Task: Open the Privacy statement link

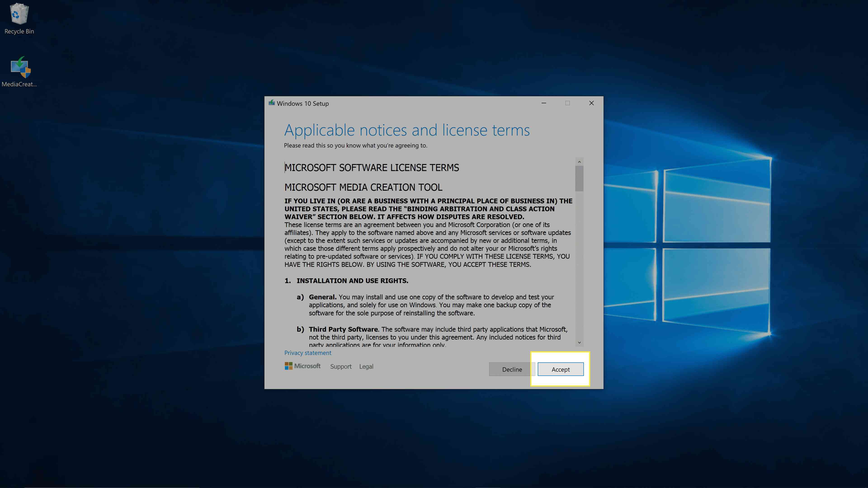Action: pos(308,353)
